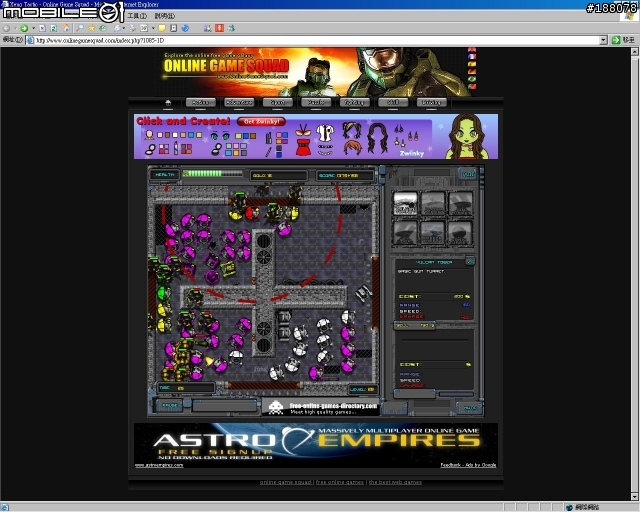The width and height of the screenshot is (640, 512).
Task: Click the page scrollbar up arrow
Action: tap(635, 52)
